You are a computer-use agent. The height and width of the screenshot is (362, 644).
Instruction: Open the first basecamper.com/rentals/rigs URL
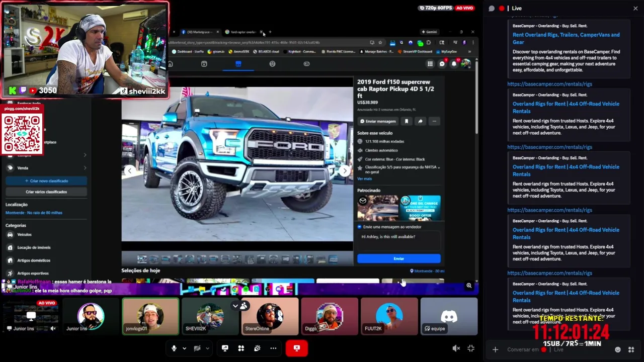549,84
